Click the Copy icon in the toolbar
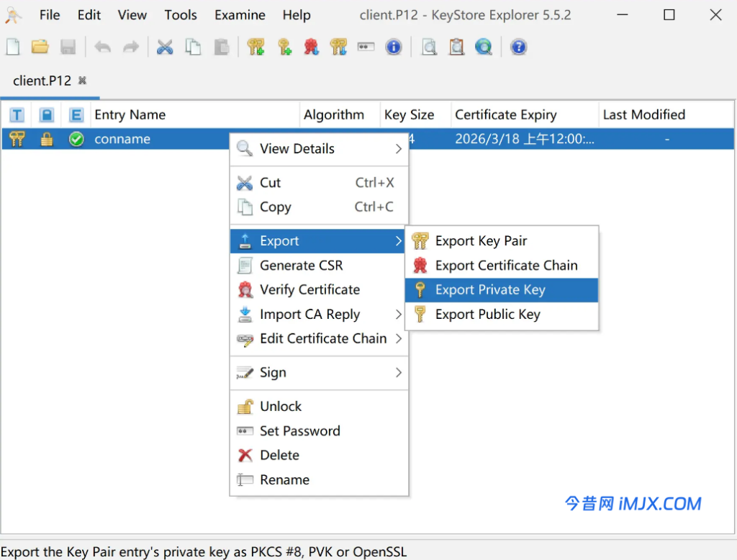737x560 pixels. tap(193, 47)
